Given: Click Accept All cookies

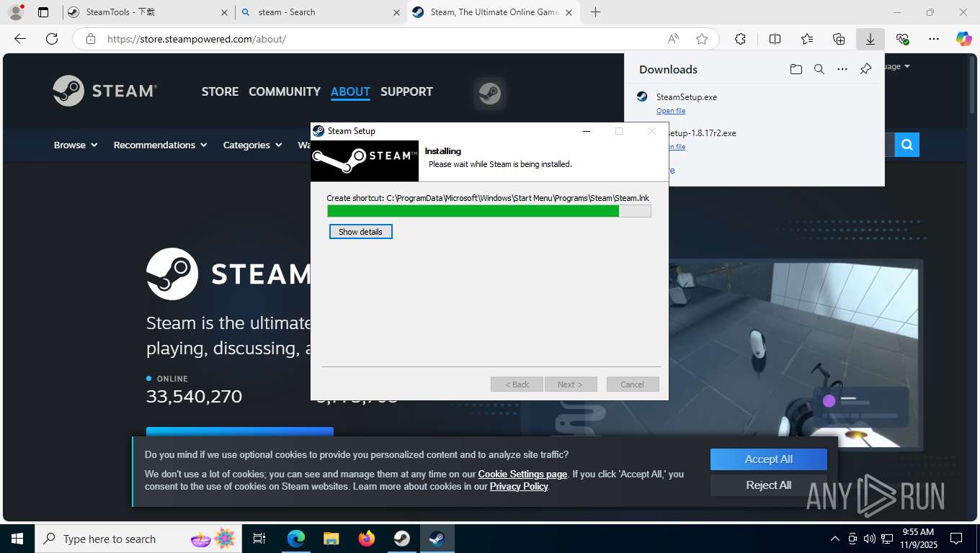Looking at the screenshot, I should [768, 459].
